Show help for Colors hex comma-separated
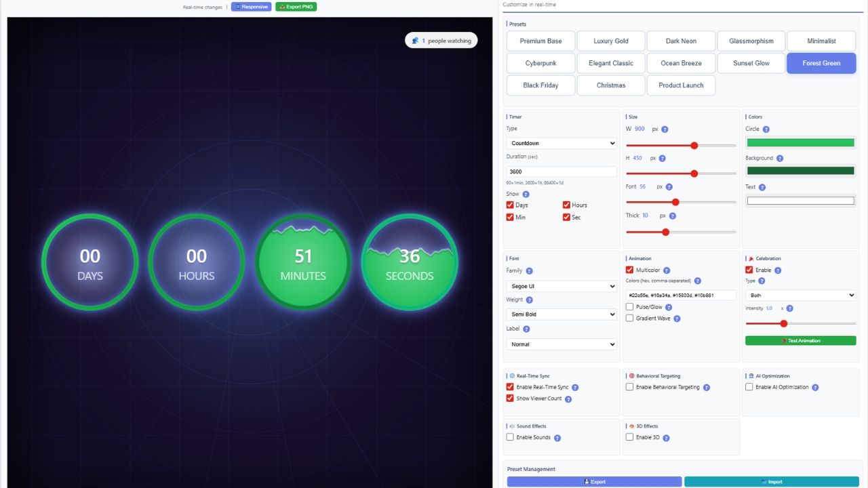Viewport: 868px width, 488px height. [698, 281]
